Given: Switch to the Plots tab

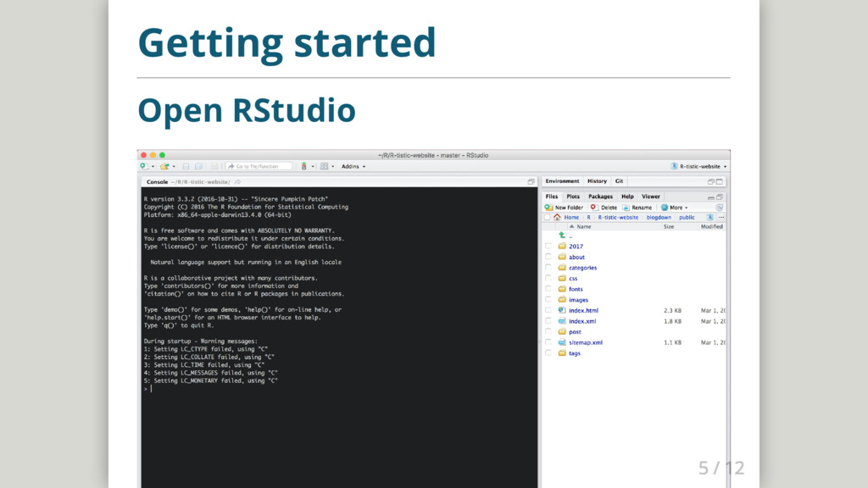Looking at the screenshot, I should pyautogui.click(x=573, y=197).
